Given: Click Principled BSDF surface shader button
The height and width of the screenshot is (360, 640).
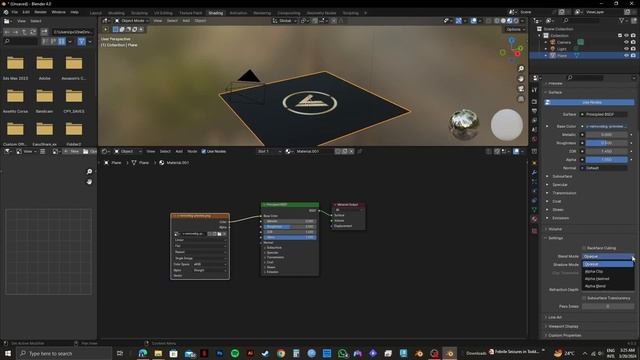Looking at the screenshot, I should point(604,114).
